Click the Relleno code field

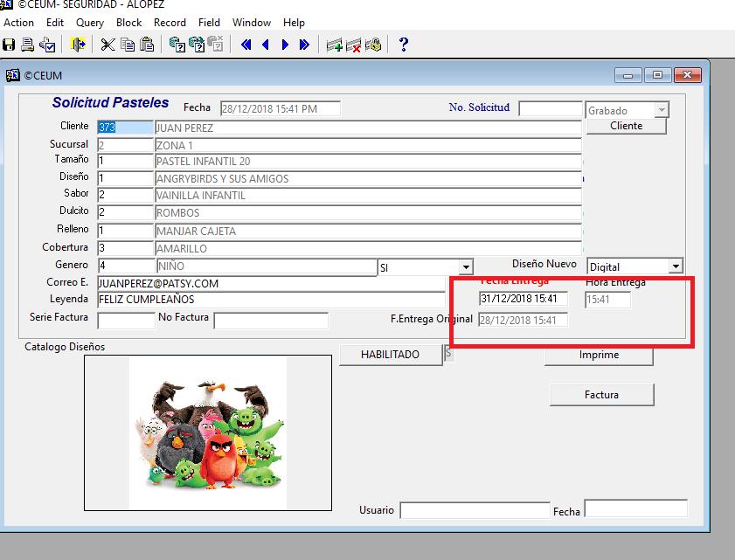tap(125, 231)
